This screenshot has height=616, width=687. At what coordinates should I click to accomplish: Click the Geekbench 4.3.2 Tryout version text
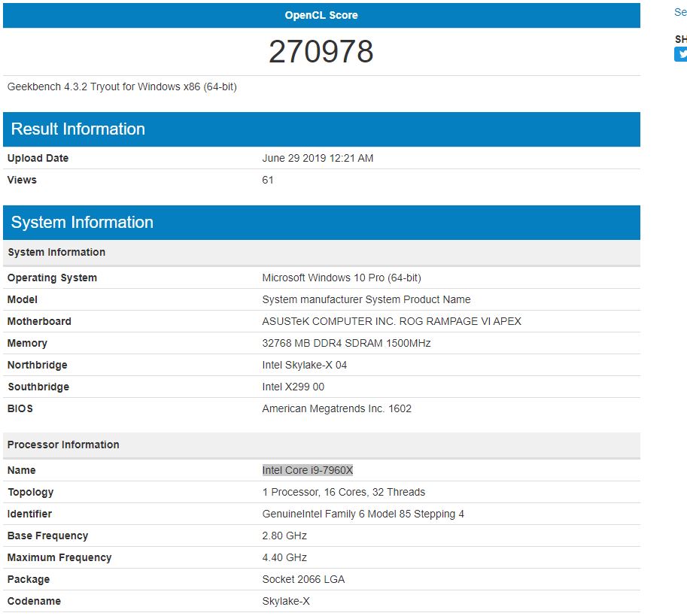(122, 86)
